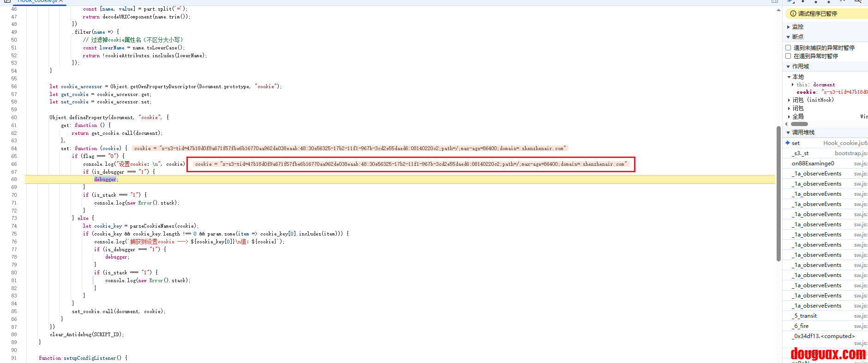This screenshot has width=868, height=363.
Task: Click the editor scroll-up arrow
Action: 779,10
